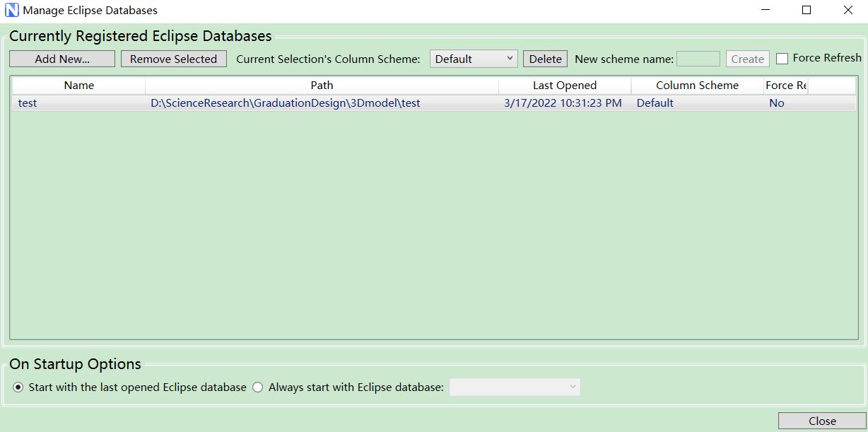Maximize the Manage Eclipse Databases window
The height and width of the screenshot is (432, 868).
click(807, 11)
